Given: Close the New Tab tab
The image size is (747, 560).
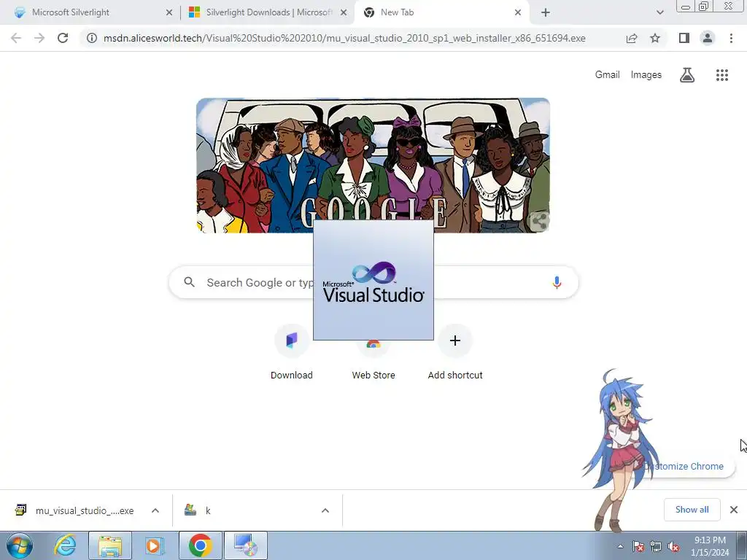Looking at the screenshot, I should 518,12.
